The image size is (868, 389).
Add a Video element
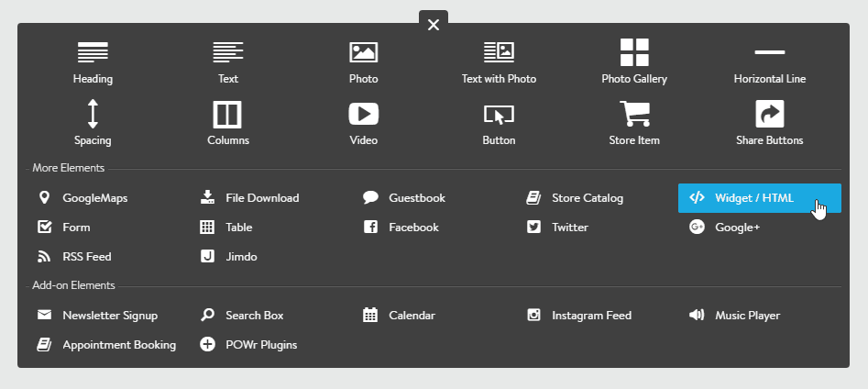click(364, 115)
